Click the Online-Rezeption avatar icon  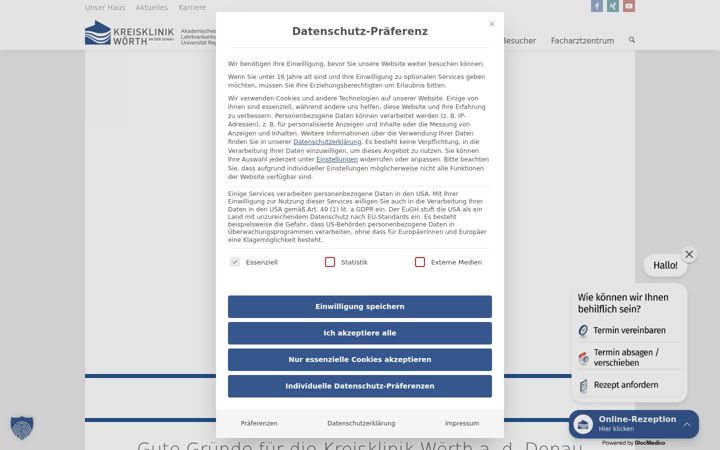point(583,424)
